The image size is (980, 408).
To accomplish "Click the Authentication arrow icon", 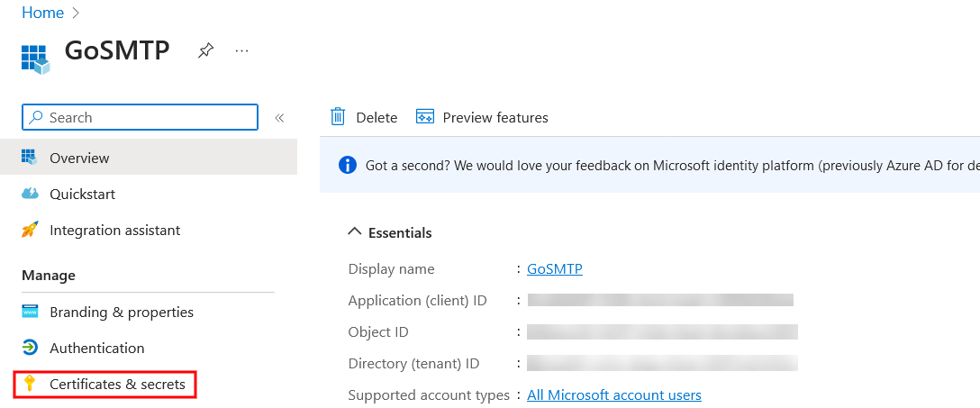I will tap(30, 348).
